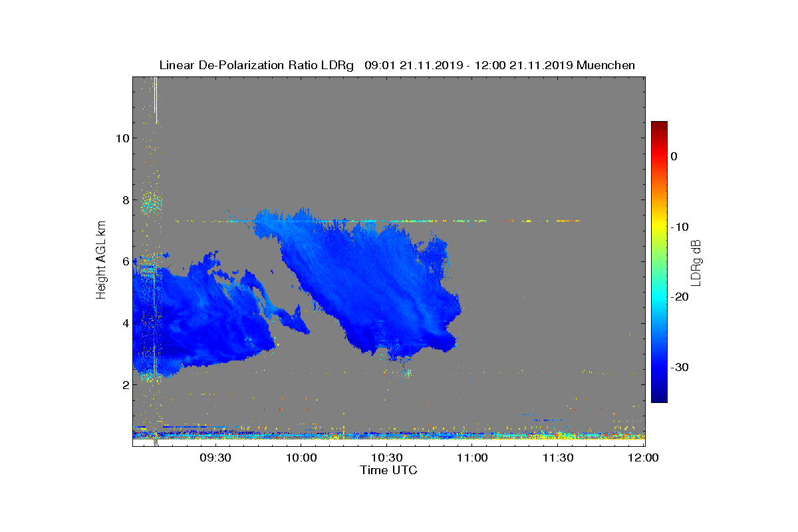Click the colorbar tick label -10
This screenshot has height=532, width=798.
[680, 227]
